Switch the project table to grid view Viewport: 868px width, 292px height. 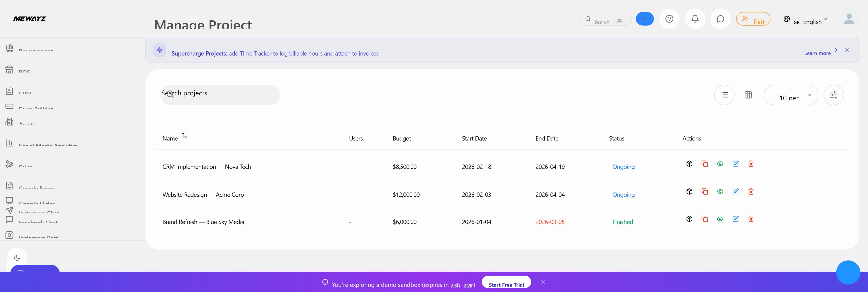coord(748,94)
